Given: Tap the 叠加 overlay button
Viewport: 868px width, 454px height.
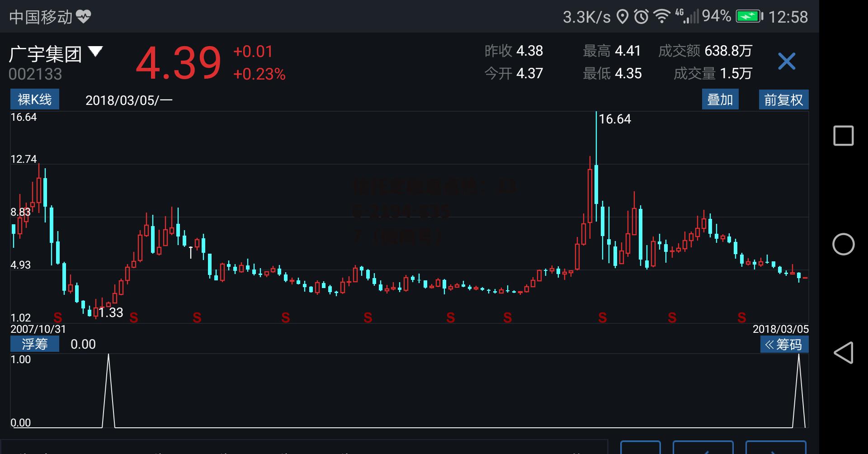Looking at the screenshot, I should [720, 99].
